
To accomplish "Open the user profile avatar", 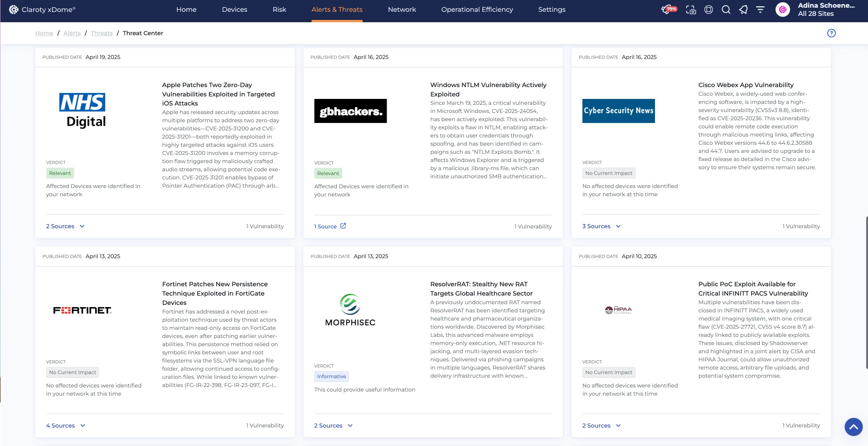I will tap(782, 10).
